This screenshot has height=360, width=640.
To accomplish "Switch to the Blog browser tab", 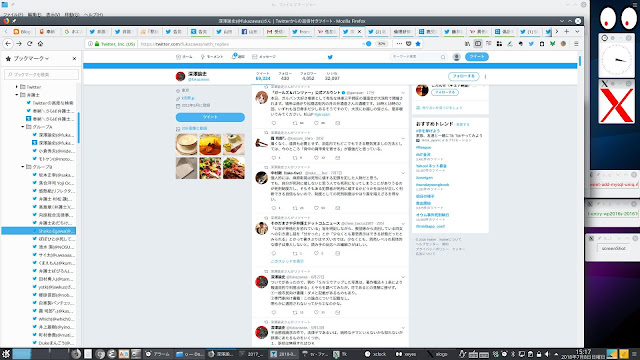I will point(22,31).
